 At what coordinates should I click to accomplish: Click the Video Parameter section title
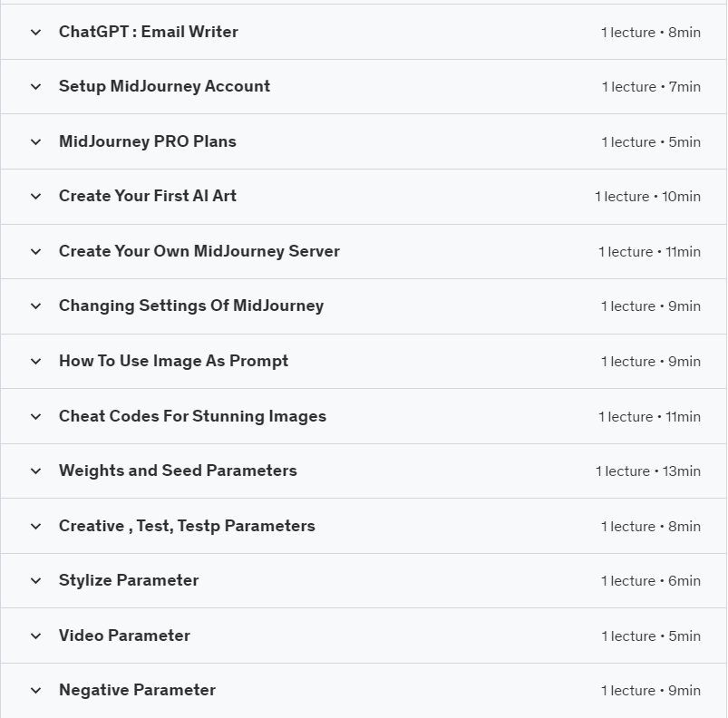tap(124, 636)
